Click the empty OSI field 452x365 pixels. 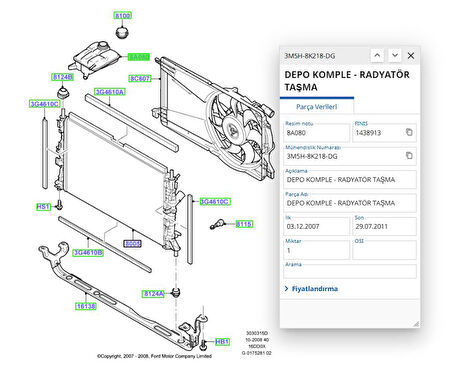pos(384,250)
